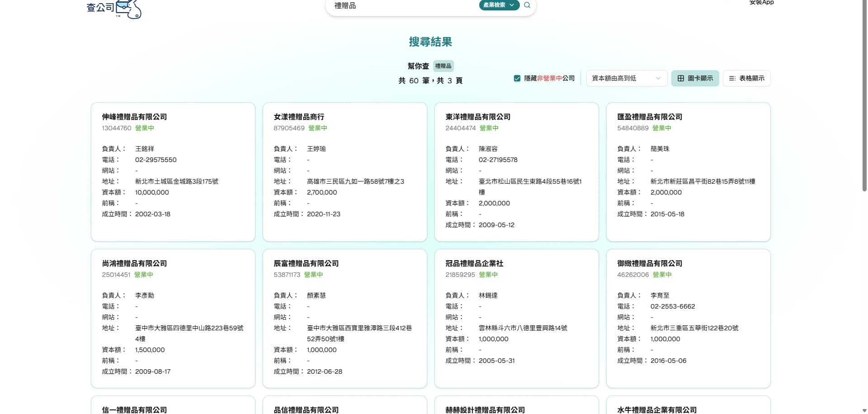This screenshot has height=414, width=868.
Task: Click tax ID 13044760
Action: pos(117,128)
